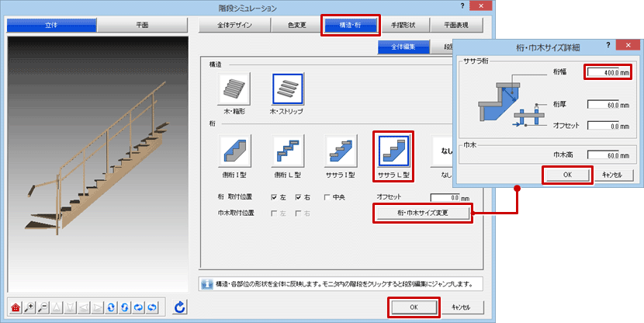Screen dimensions: 644x323
Task: Confirm with OK in 桁・巾木サイズ詳細 dialog
Action: pos(569,175)
